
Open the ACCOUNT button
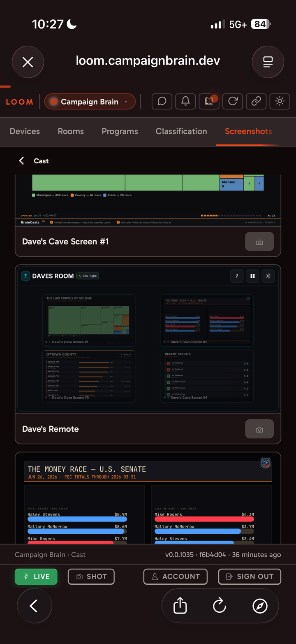point(176,577)
